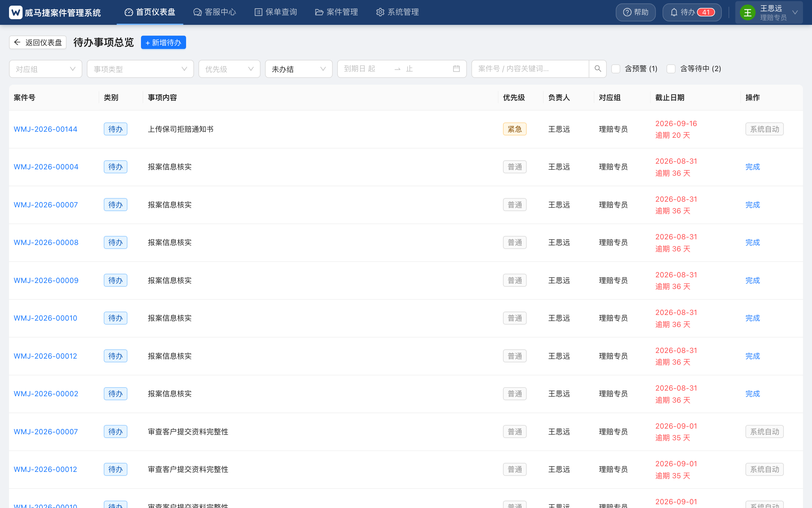Viewport: 812px width, 508px height.
Task: Open the 对应组 dropdown
Action: tap(45, 69)
